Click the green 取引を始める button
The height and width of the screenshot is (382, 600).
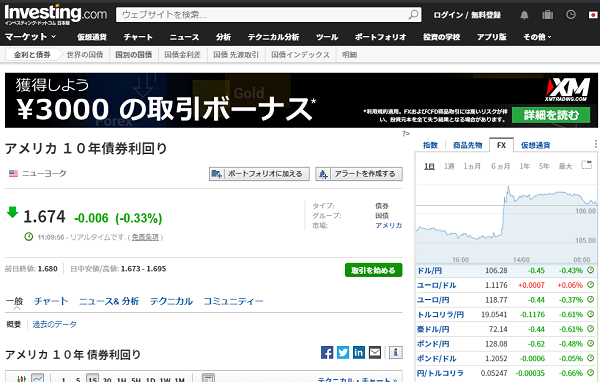373,270
